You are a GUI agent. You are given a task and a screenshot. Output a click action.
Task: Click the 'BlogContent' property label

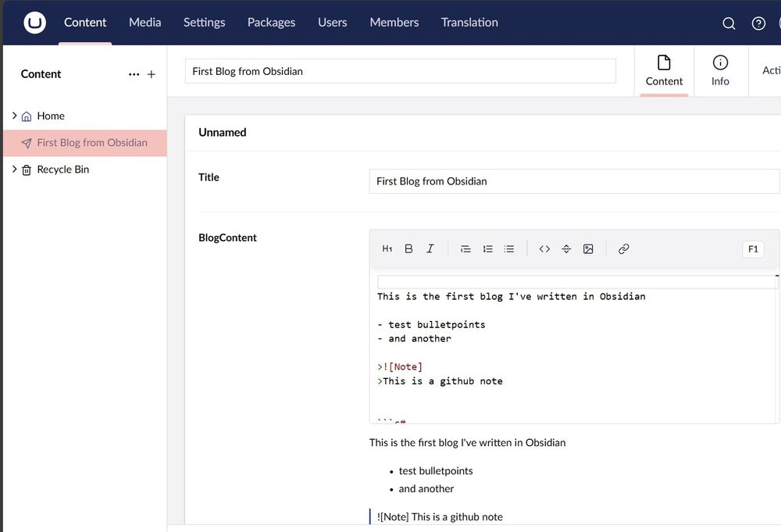coord(227,237)
